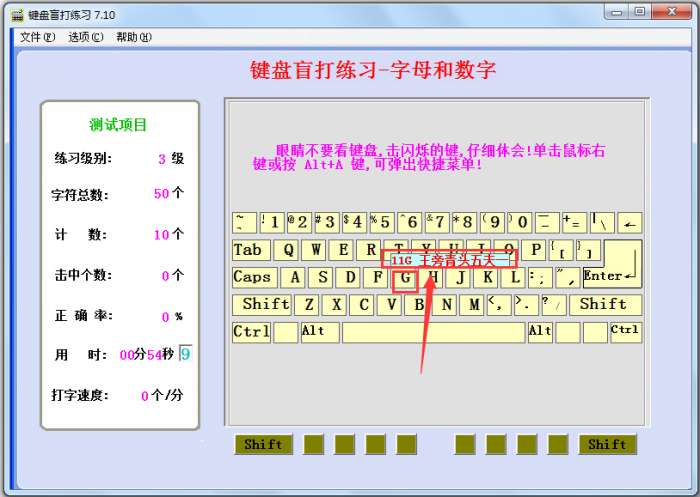Click the Z key on virtual keyboard

(308, 305)
